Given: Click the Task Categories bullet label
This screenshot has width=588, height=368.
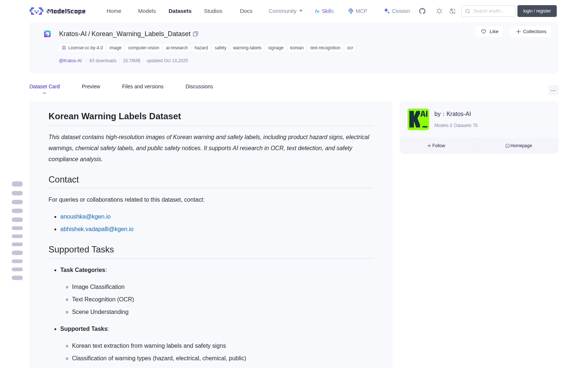Looking at the screenshot, I should 83,270.
